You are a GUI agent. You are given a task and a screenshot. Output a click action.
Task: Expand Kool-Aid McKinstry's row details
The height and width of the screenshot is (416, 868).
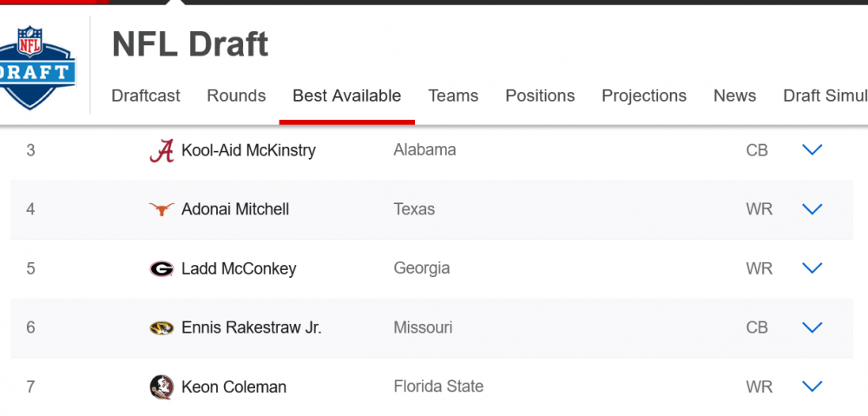click(812, 150)
